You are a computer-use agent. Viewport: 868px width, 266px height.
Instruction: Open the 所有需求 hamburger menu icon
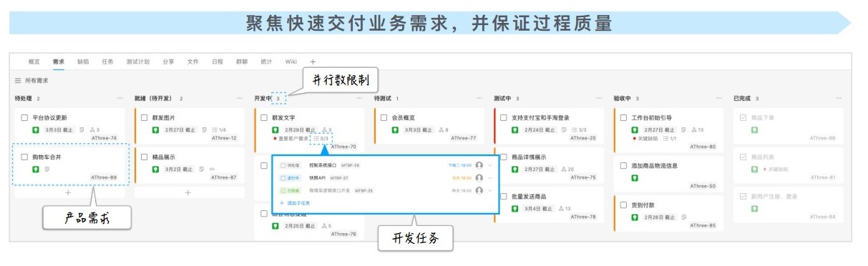18,81
